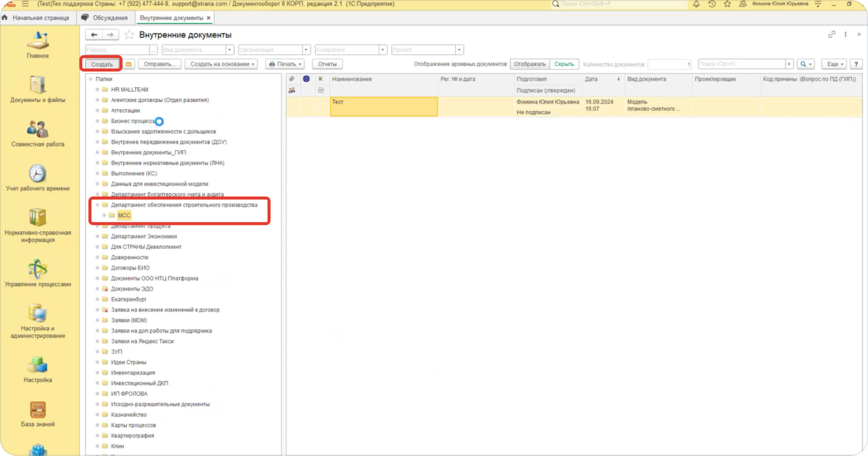This screenshot has height=456, width=868.
Task: Focus the global search field in title bar
Action: point(620,4)
